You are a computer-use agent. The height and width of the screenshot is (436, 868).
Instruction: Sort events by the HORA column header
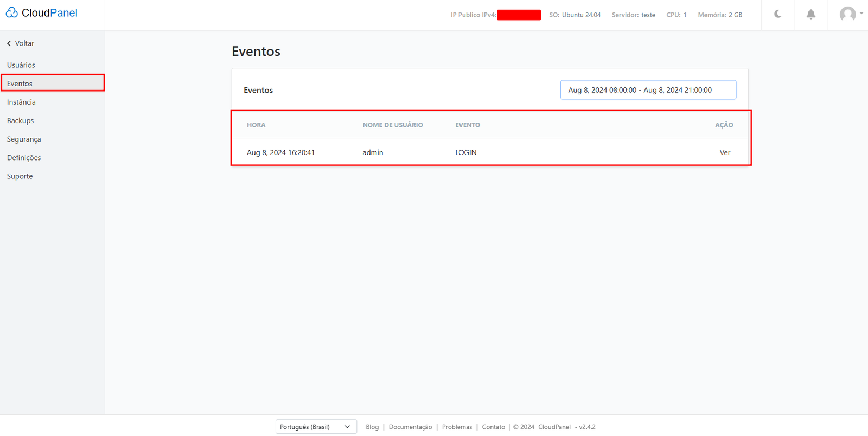click(256, 125)
